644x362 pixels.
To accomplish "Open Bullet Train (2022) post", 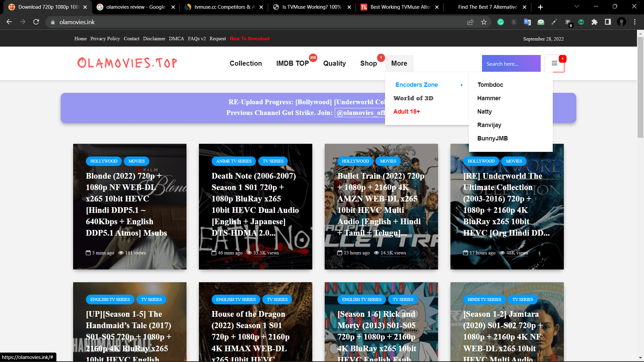I will pos(381,204).
